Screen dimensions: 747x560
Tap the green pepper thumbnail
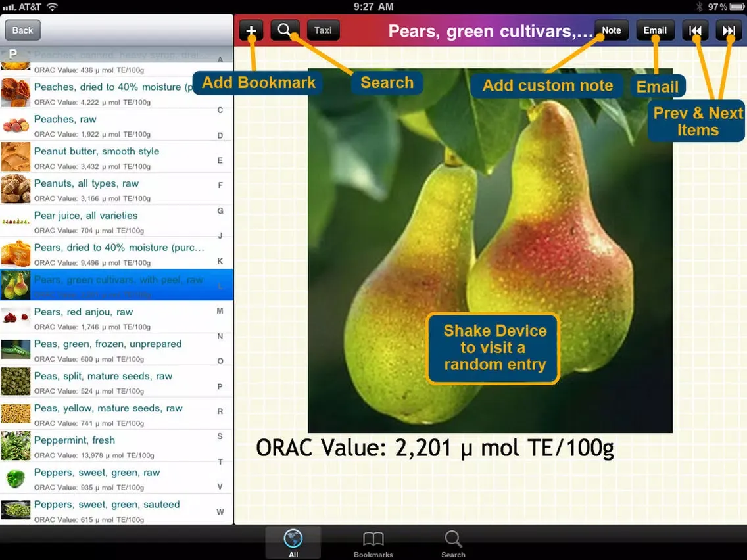click(x=16, y=478)
